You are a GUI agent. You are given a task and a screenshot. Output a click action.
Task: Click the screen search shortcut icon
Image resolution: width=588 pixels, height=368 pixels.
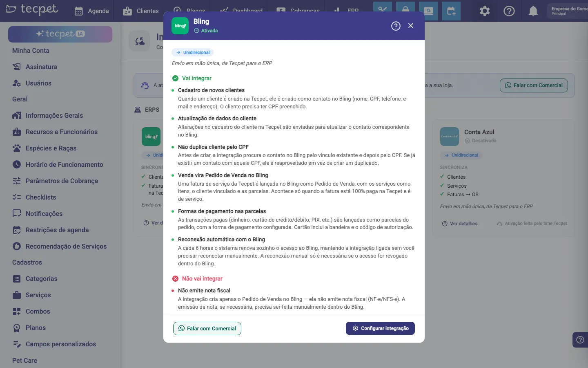click(428, 11)
